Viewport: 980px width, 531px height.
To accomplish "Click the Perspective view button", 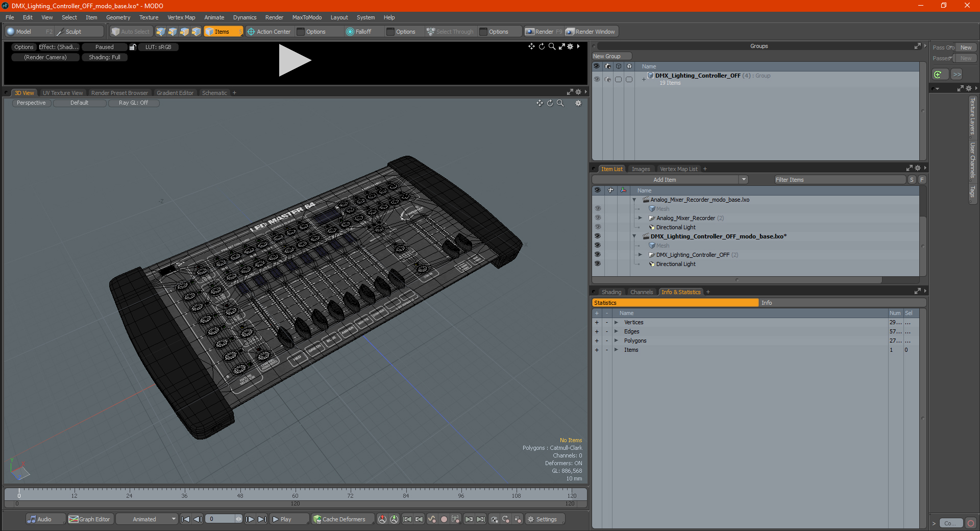I will click(x=31, y=103).
